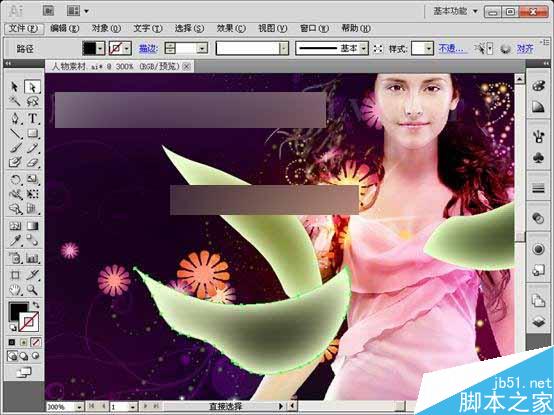Image resolution: width=554 pixels, height=415 pixels.
Task: Select the Lasso tool
Action: coord(32,101)
